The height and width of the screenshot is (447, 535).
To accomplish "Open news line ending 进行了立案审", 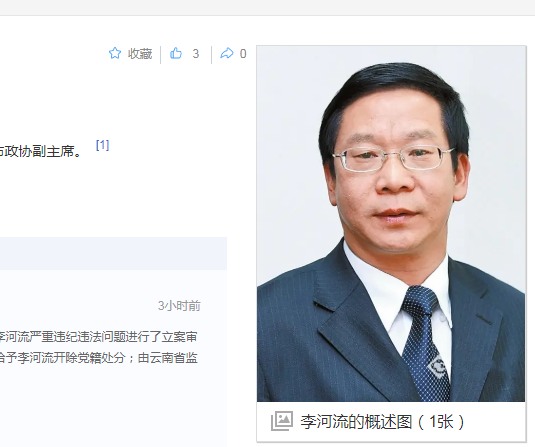I will [x=99, y=337].
